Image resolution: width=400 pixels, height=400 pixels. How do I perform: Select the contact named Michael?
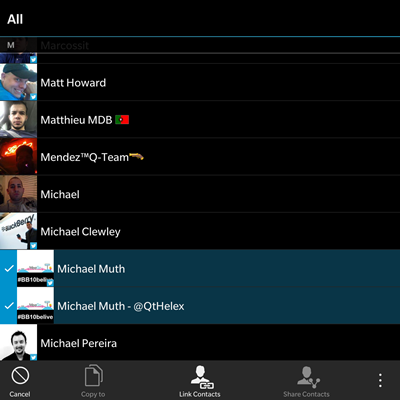(x=200, y=194)
